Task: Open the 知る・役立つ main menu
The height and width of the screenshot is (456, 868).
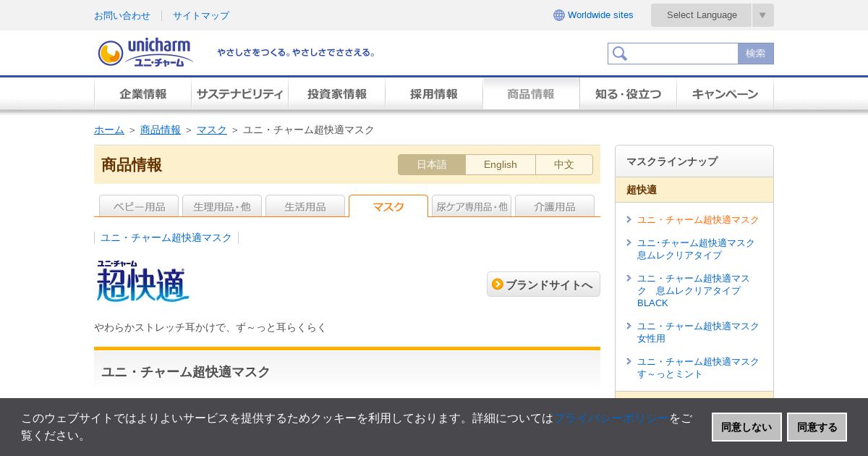Action: tap(628, 94)
